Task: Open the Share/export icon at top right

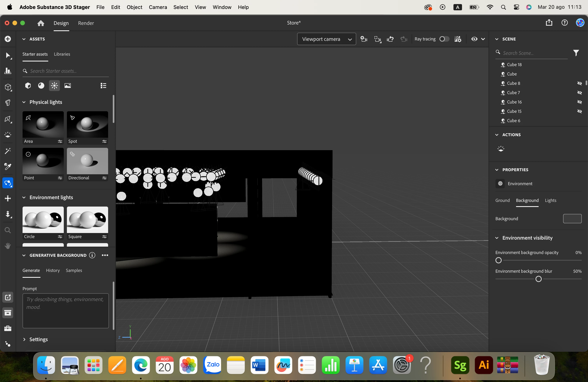Action: tap(549, 23)
